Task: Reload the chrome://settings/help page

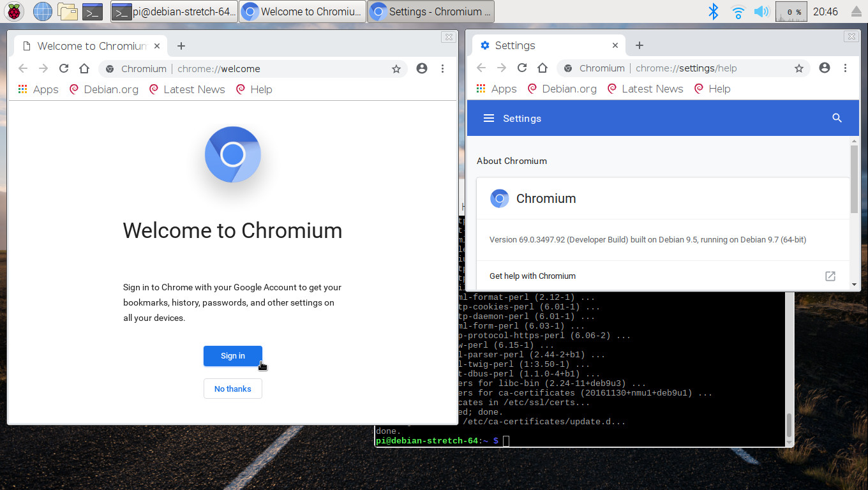Action: coord(522,68)
